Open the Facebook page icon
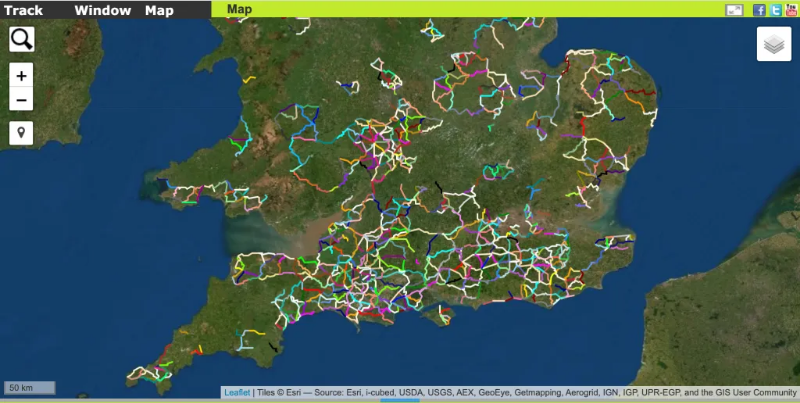 tap(759, 10)
